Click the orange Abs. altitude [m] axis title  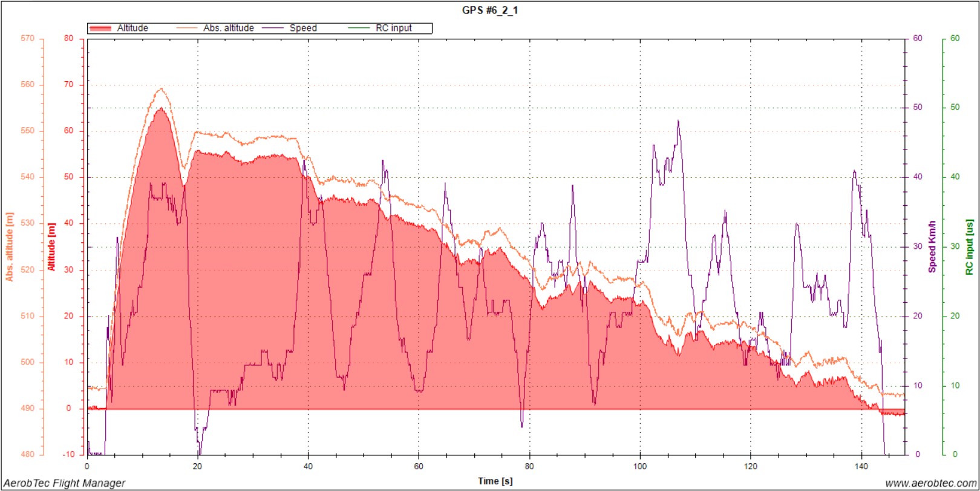10,247
